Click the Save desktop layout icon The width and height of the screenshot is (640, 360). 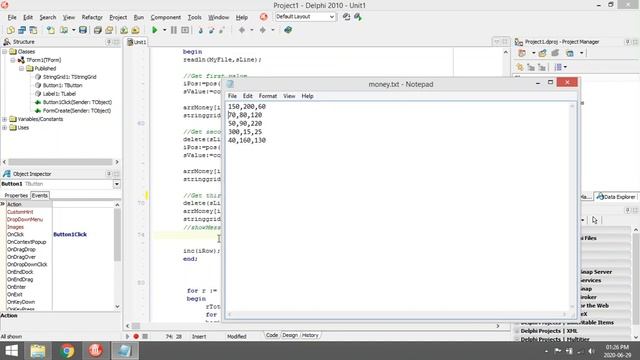tap(347, 17)
